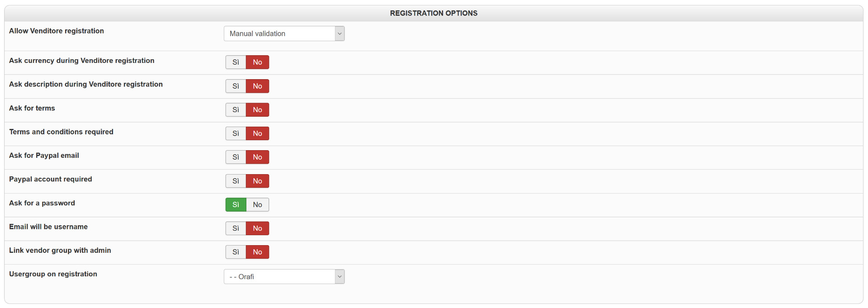This screenshot has height=308, width=868.
Task: Select No for Email will be username
Action: 257,228
